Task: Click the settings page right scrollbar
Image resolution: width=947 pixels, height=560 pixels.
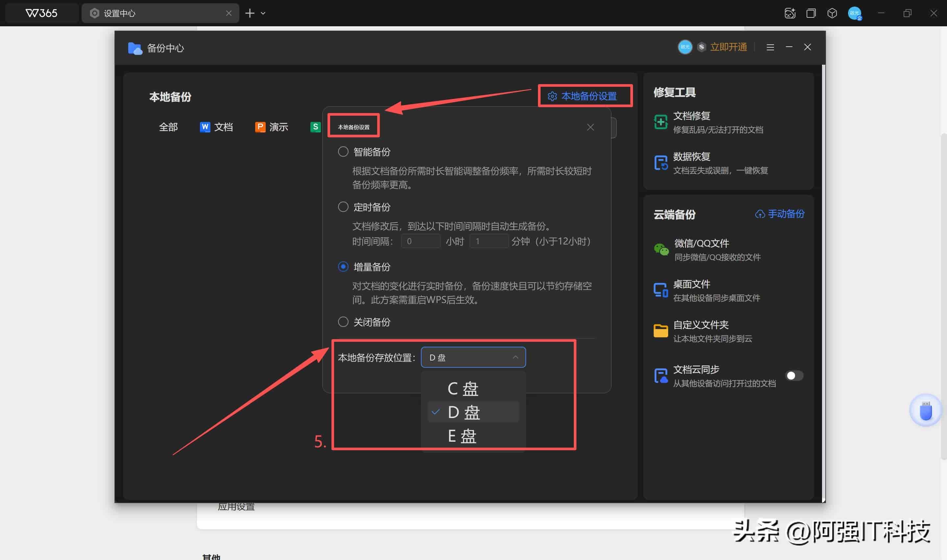Action: click(x=944, y=296)
